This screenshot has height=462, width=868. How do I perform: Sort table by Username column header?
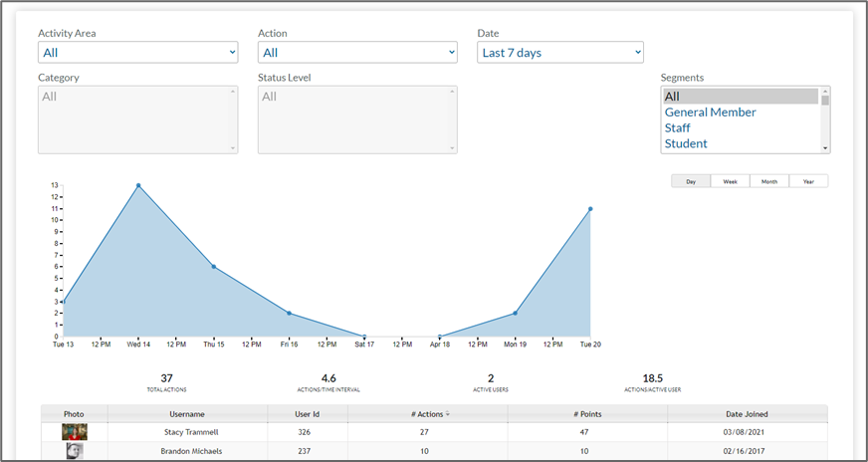pyautogui.click(x=187, y=413)
